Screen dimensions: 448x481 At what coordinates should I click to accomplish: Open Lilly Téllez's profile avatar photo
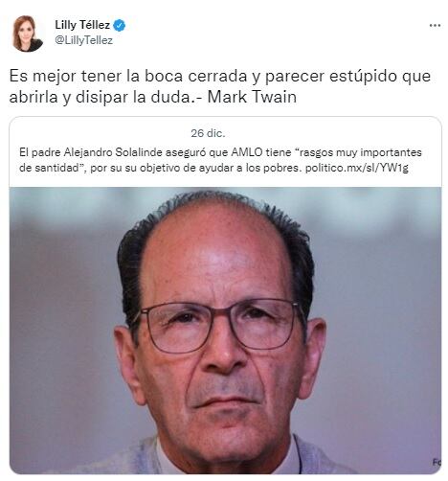(28, 34)
